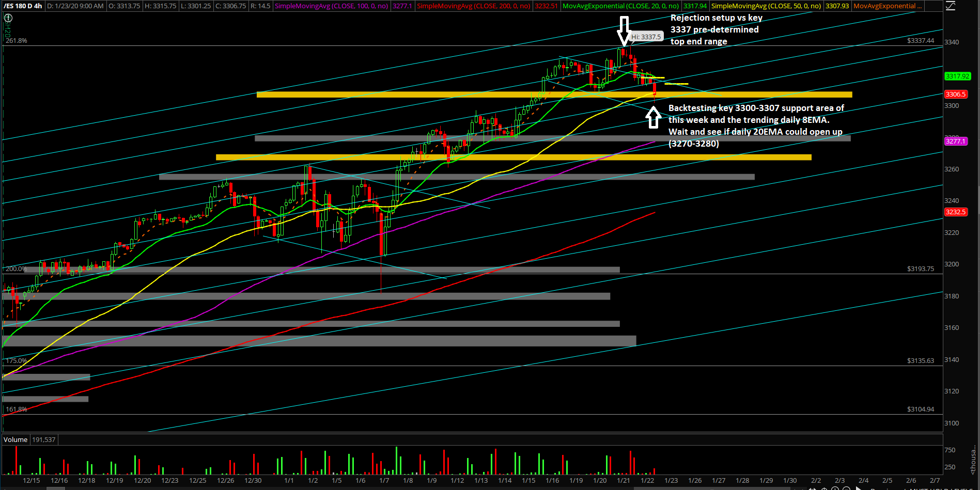Screen dimensions: 980x490
Task: Select the 261.8% Fibonacci level label
Action: click(17, 40)
